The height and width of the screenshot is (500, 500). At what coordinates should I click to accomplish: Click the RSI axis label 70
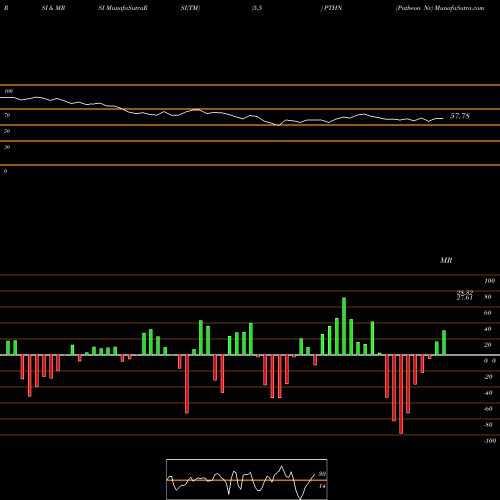click(7, 115)
